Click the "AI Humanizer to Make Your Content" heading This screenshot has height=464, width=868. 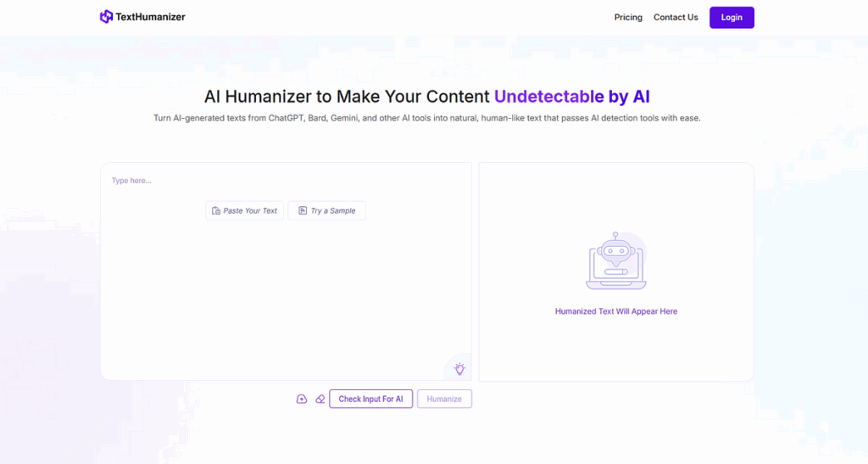tap(347, 97)
